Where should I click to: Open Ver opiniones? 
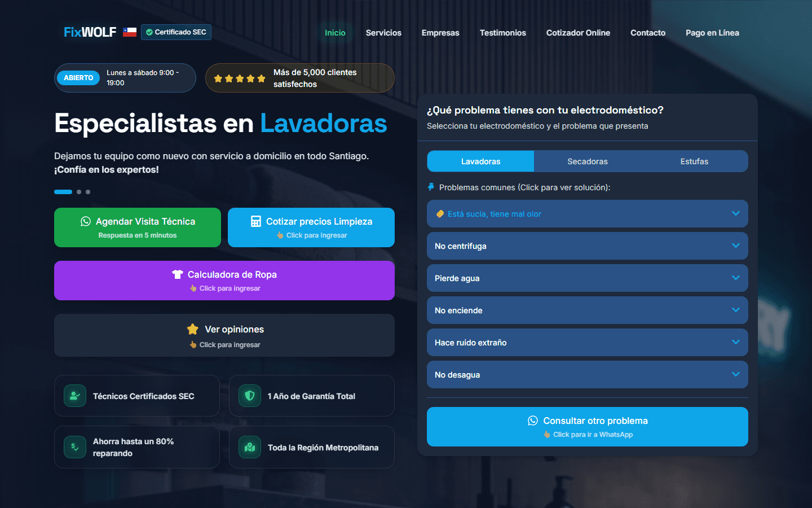(x=224, y=335)
